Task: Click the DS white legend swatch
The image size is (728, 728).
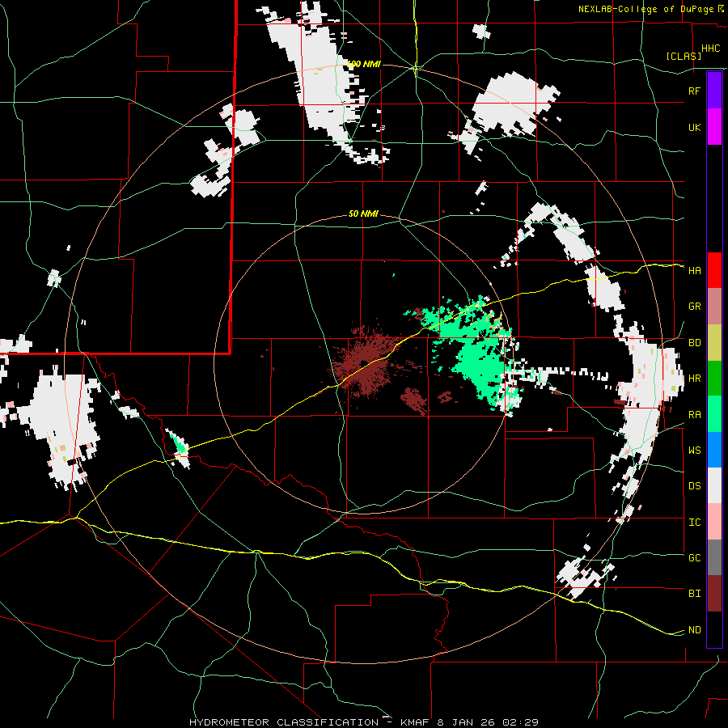Action: [714, 485]
